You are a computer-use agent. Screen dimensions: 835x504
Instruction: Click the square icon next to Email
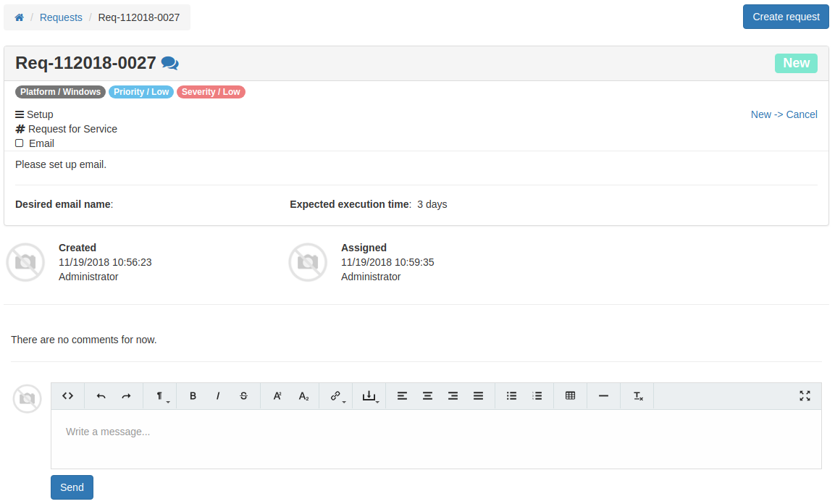click(19, 143)
